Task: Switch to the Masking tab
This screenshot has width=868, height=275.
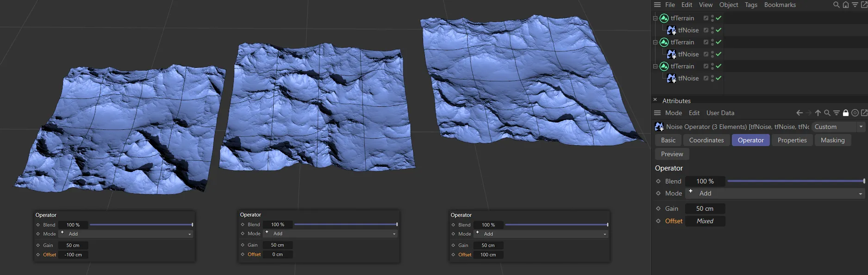Action: click(x=832, y=140)
